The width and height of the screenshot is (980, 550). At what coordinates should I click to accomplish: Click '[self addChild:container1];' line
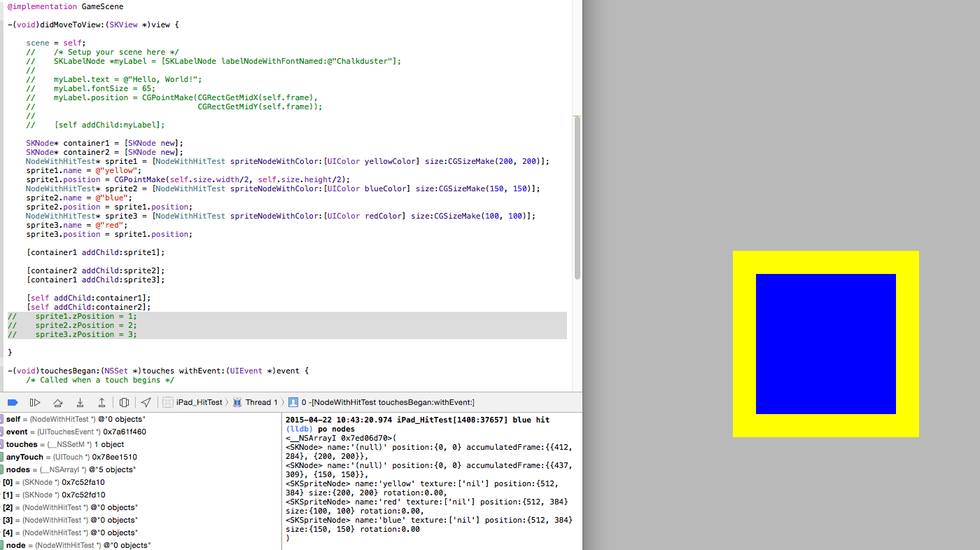(x=88, y=298)
